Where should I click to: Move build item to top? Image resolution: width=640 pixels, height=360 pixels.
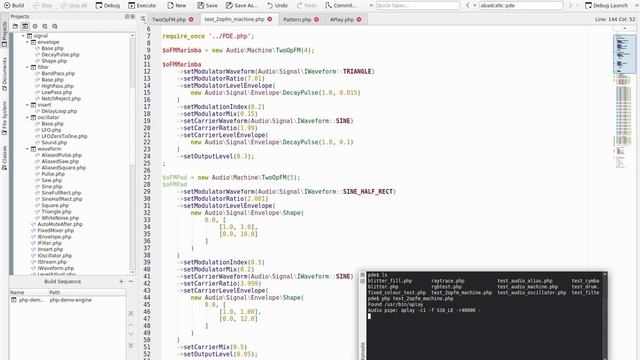tap(131, 313)
